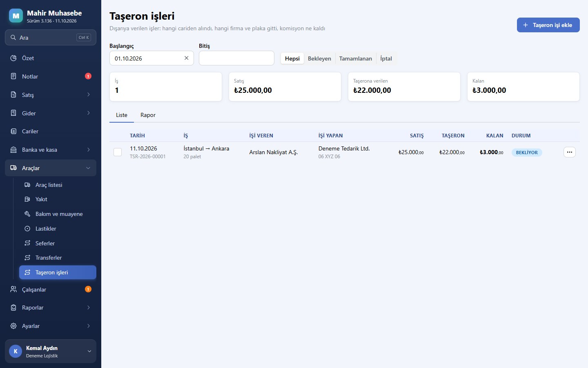Expand Banka ve kasa menu
The width and height of the screenshot is (588, 368).
click(x=51, y=150)
